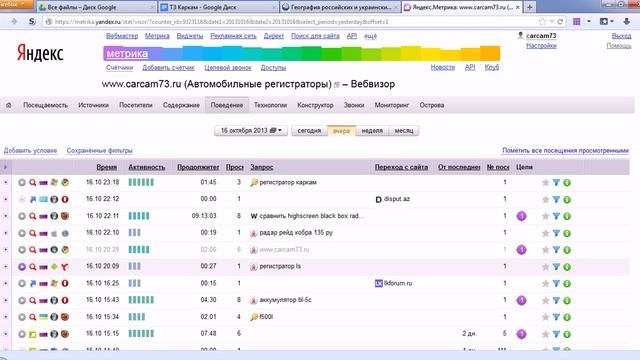Bookmark page with address bar star icon
Screen dimensions: 640x360
click(542, 22)
